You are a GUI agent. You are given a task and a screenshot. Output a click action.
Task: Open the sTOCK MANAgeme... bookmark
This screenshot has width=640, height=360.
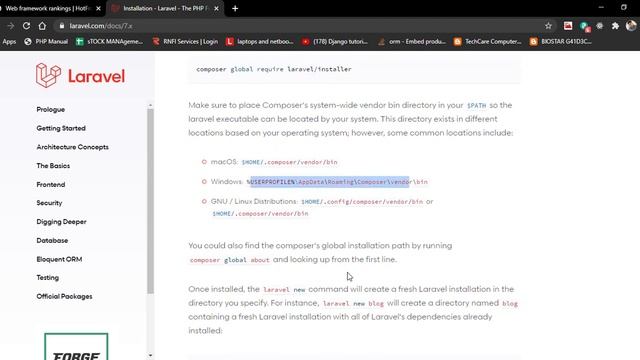click(x=109, y=41)
